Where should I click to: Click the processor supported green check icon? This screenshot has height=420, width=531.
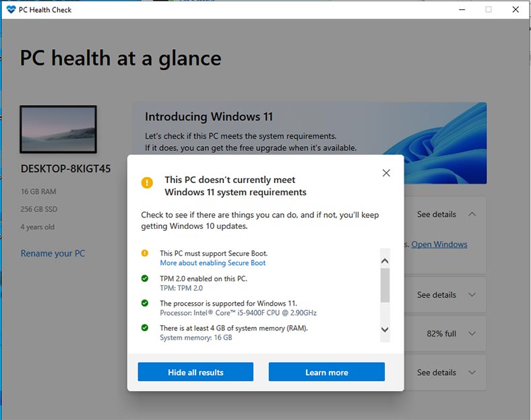tap(145, 303)
